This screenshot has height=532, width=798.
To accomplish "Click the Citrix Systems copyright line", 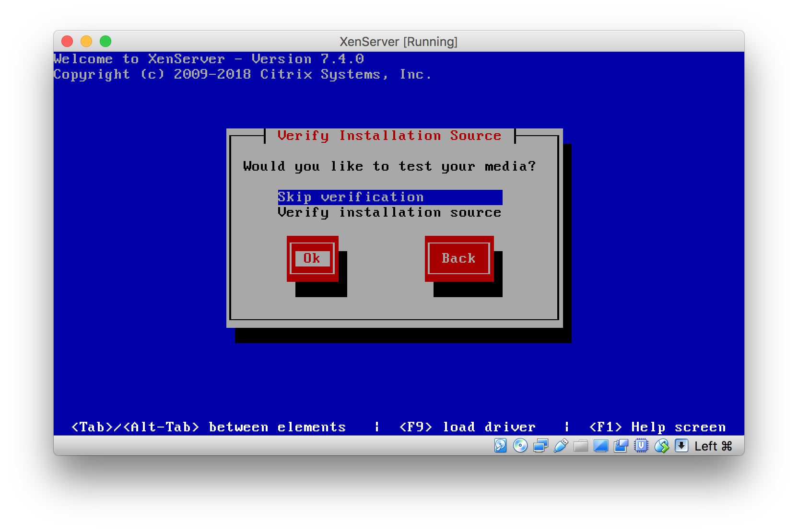I will pos(243,74).
